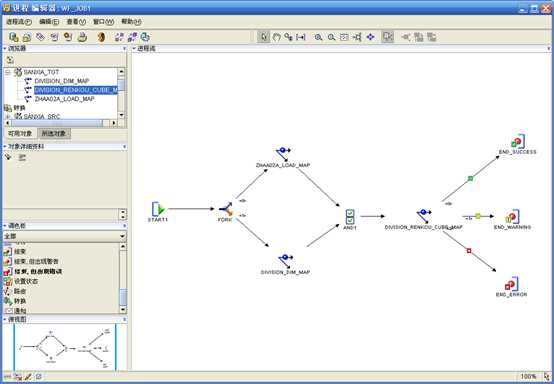The image size is (554, 384).
Task: Pick 设置状态 activity from palette
Action: point(20,281)
